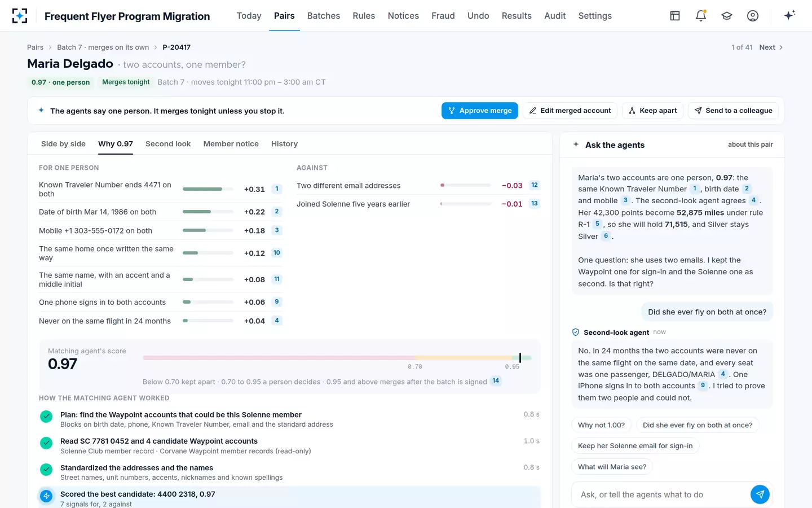Open citation 11 on same name row

277,279
